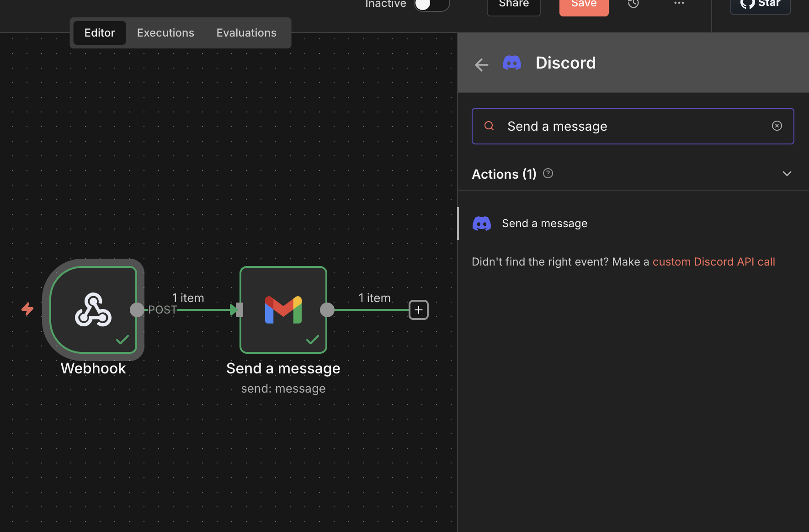The height and width of the screenshot is (532, 809).
Task: Switch to the Executions tab
Action: 165,33
